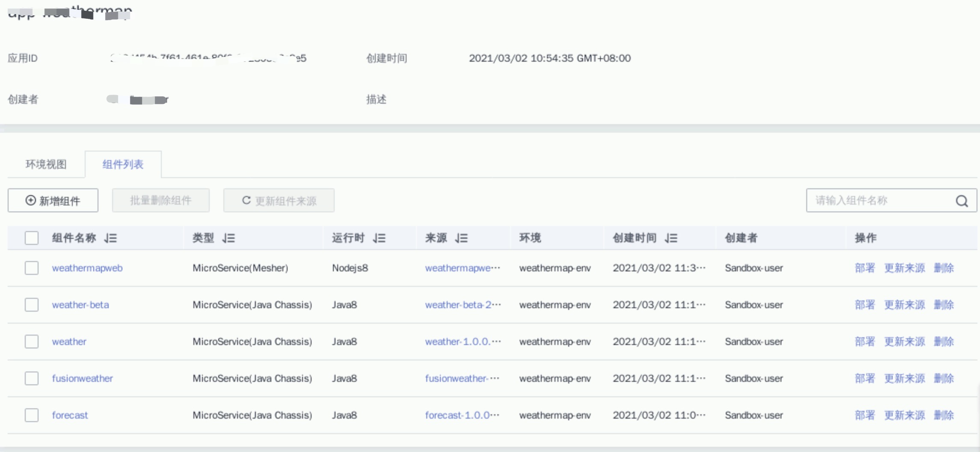The width and height of the screenshot is (980, 452).
Task: Click 删除 for the forecast row
Action: 944,415
